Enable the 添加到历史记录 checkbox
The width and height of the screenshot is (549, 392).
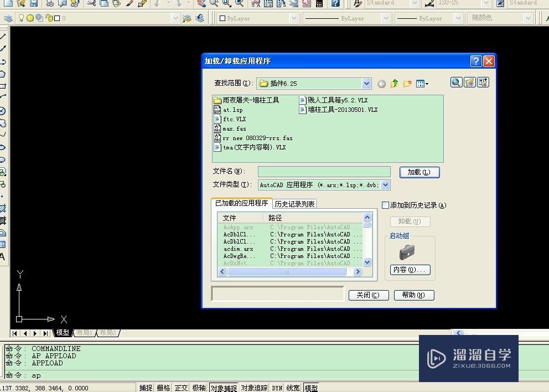[385, 205]
